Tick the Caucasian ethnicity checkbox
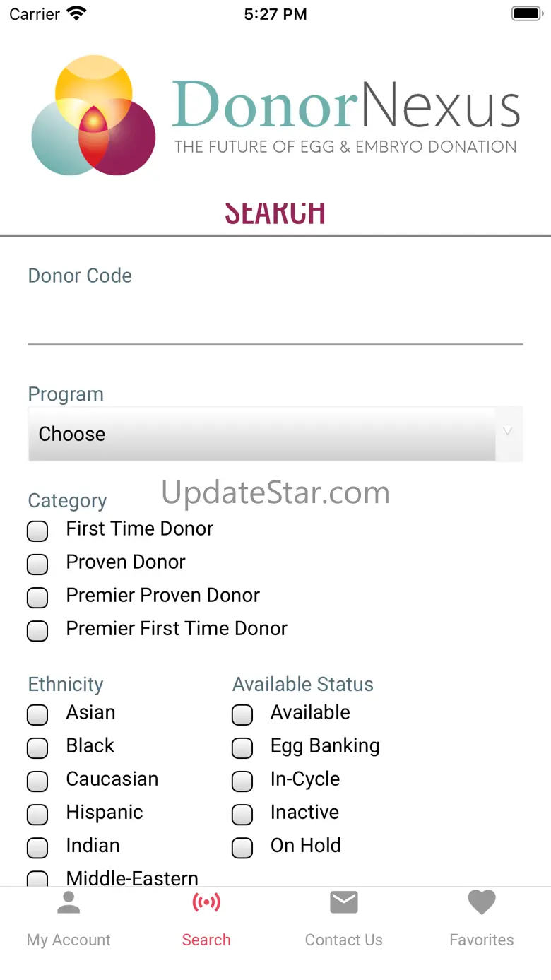 coord(37,781)
